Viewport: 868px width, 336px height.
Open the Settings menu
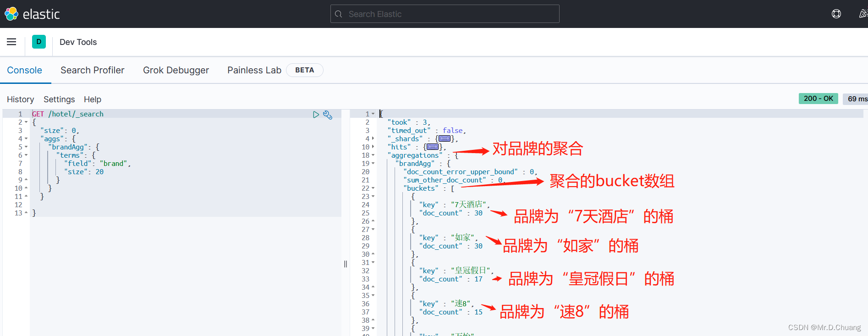pos(59,99)
